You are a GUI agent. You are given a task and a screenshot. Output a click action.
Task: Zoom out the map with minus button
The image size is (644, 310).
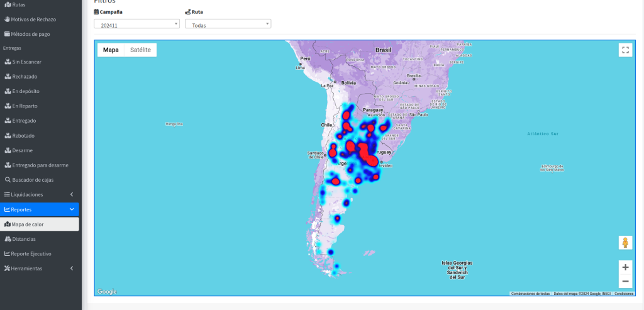click(x=625, y=281)
